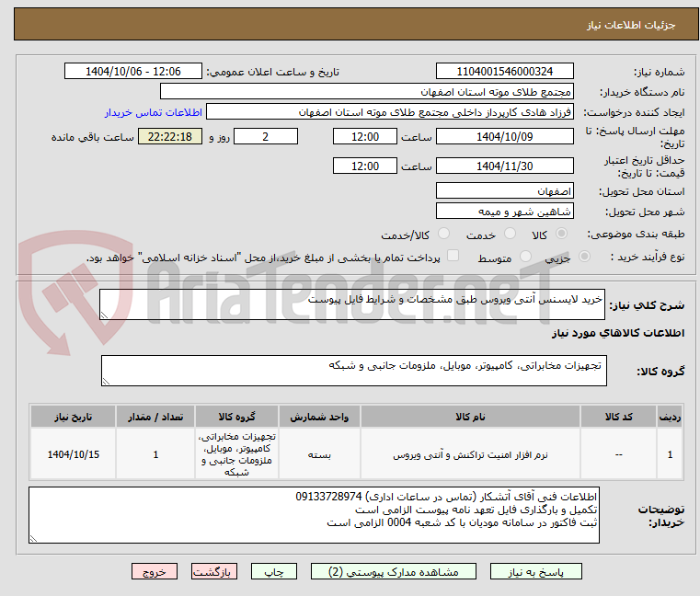Click the شهر محل تحویل field
This screenshot has width=700, height=596.
tap(504, 212)
